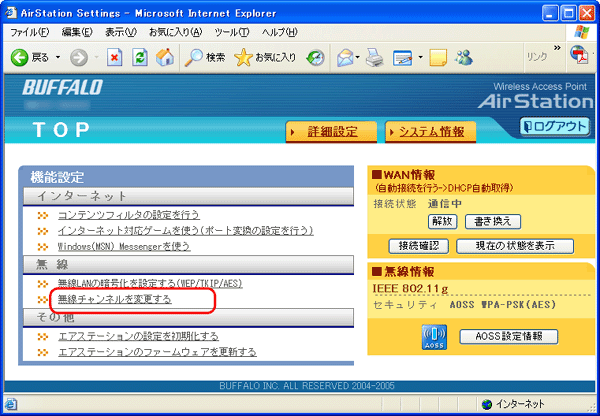Click the IE icon in the title bar
The image size is (600, 416).
coord(11,13)
